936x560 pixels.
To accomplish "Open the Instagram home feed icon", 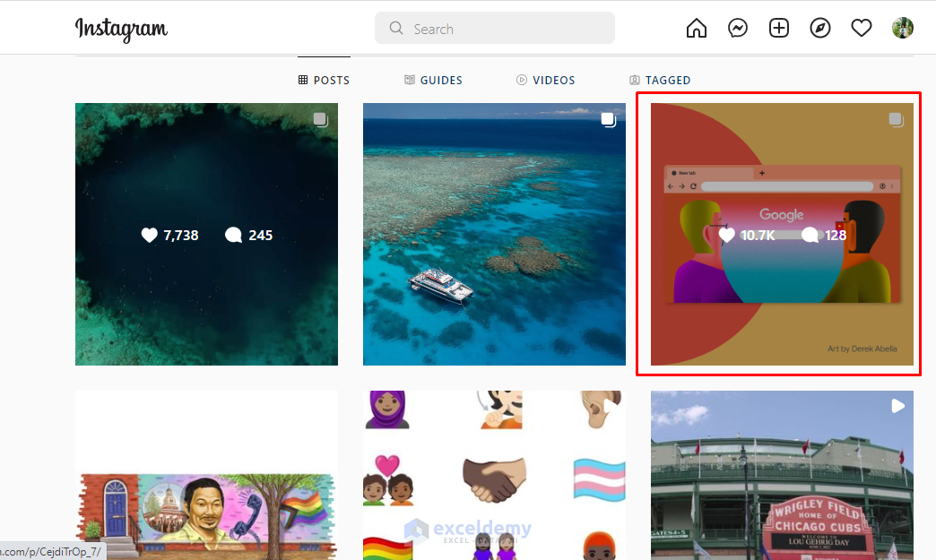I will 696,28.
